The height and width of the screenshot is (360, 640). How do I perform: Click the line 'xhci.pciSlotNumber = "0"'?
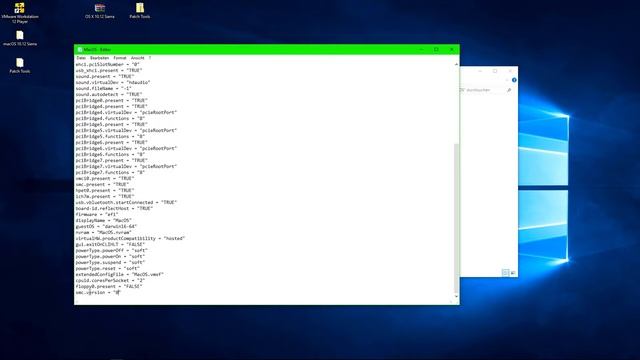(x=108, y=64)
